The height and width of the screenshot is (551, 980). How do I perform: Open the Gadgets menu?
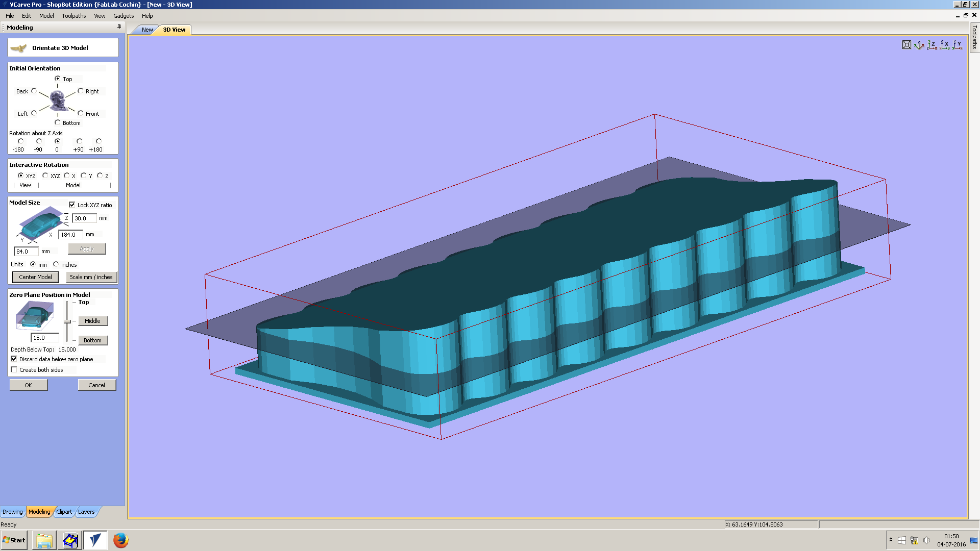pos(124,16)
